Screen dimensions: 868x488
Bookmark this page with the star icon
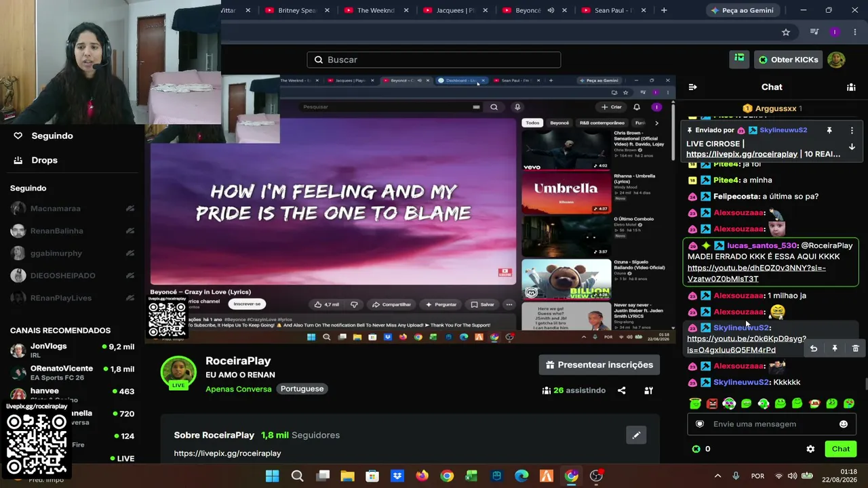pyautogui.click(x=786, y=32)
